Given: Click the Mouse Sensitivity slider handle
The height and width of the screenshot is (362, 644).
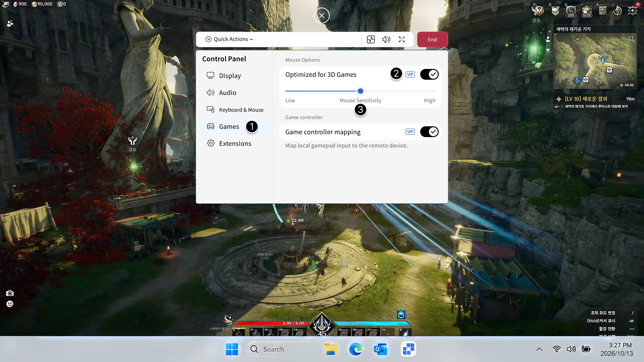Looking at the screenshot, I should click(x=360, y=91).
